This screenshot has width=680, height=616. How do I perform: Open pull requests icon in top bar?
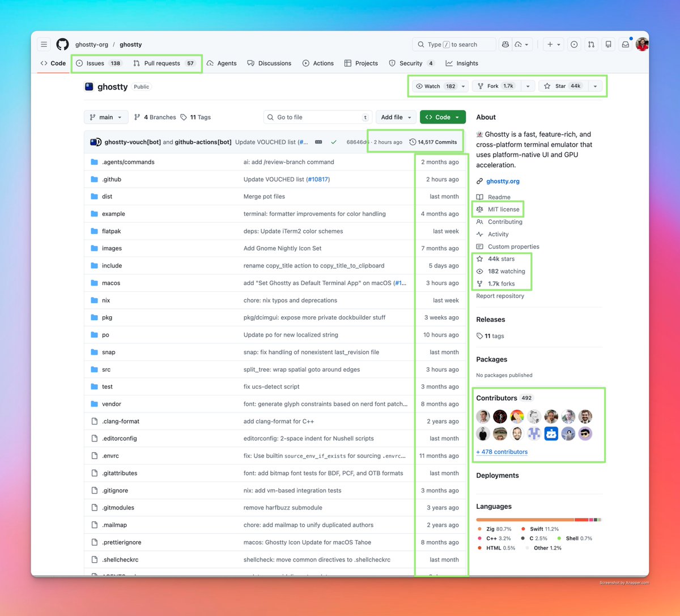point(591,44)
